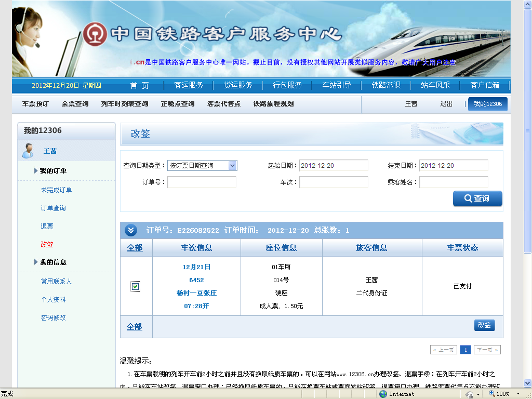Viewport: 532px width, 399px height.
Task: Open the 站车风采 menu
Action: pyautogui.click(x=435, y=85)
